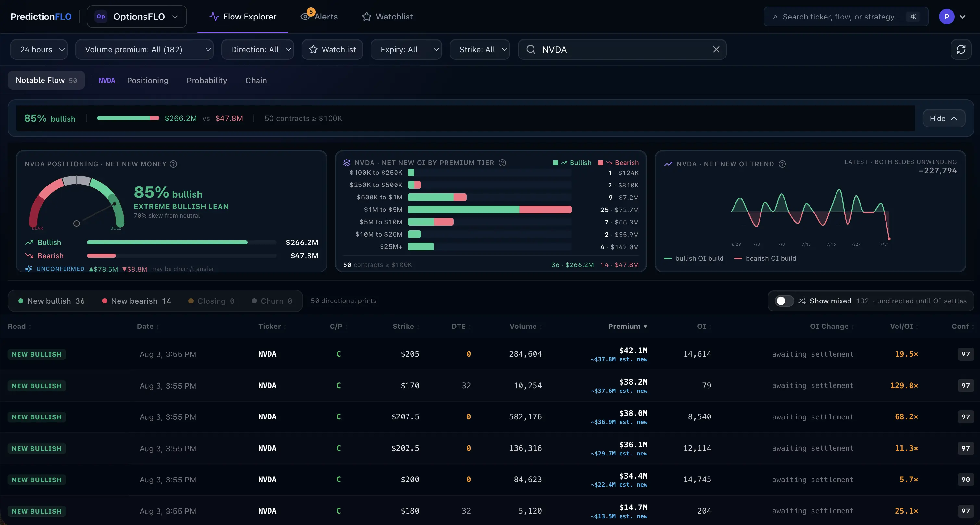Clear the NVDA search with X icon
This screenshot has width=980, height=525.
click(x=716, y=49)
